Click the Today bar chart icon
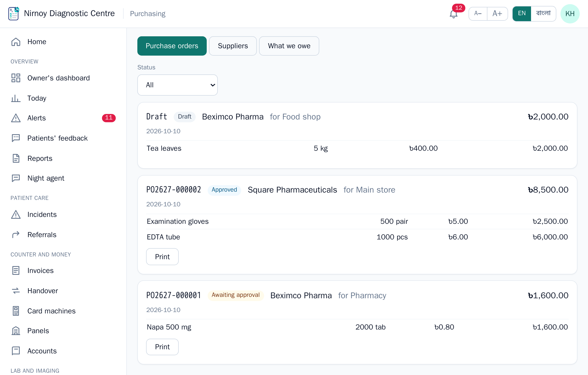588x375 pixels. click(16, 98)
